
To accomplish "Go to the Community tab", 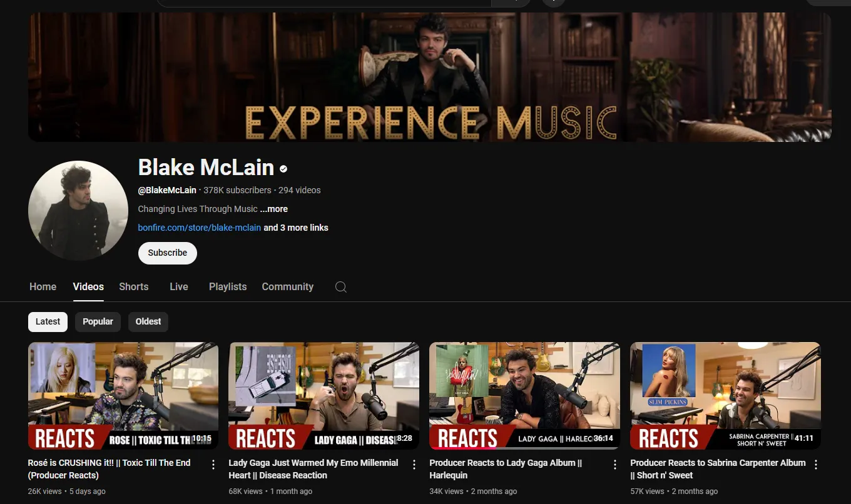I will 287,286.
